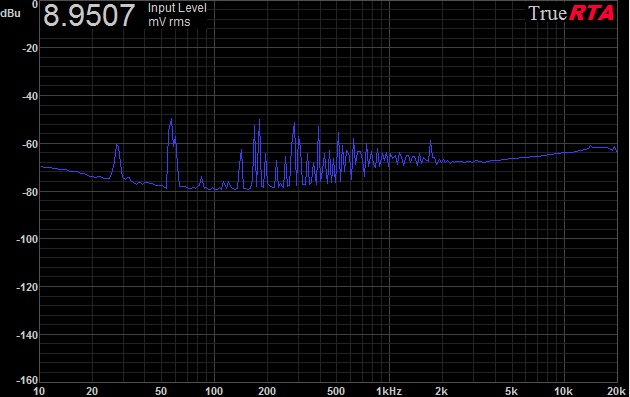Click the 0 dBu axis label at top
The image size is (630, 397).
pyautogui.click(x=35, y=4)
